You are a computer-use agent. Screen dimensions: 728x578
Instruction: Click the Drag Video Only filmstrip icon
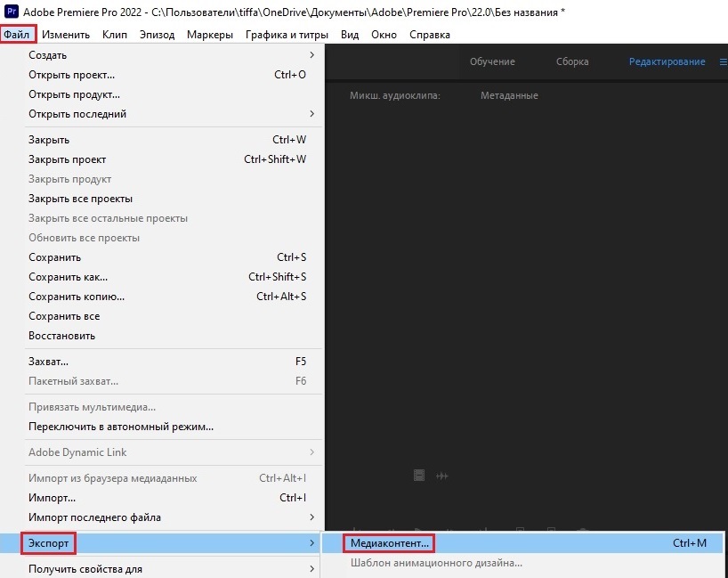tap(419, 476)
